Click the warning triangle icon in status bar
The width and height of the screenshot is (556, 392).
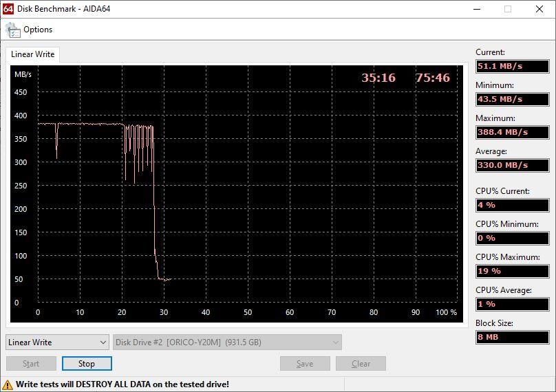(8, 385)
